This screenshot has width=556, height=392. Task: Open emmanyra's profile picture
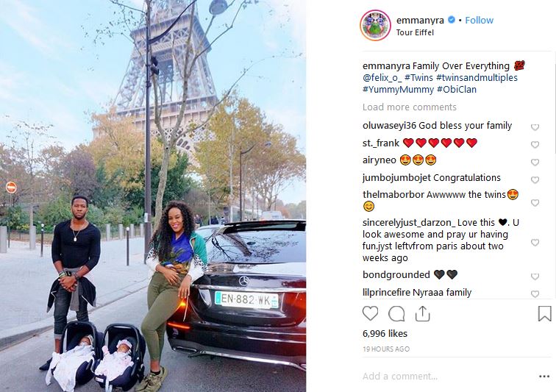tap(376, 26)
